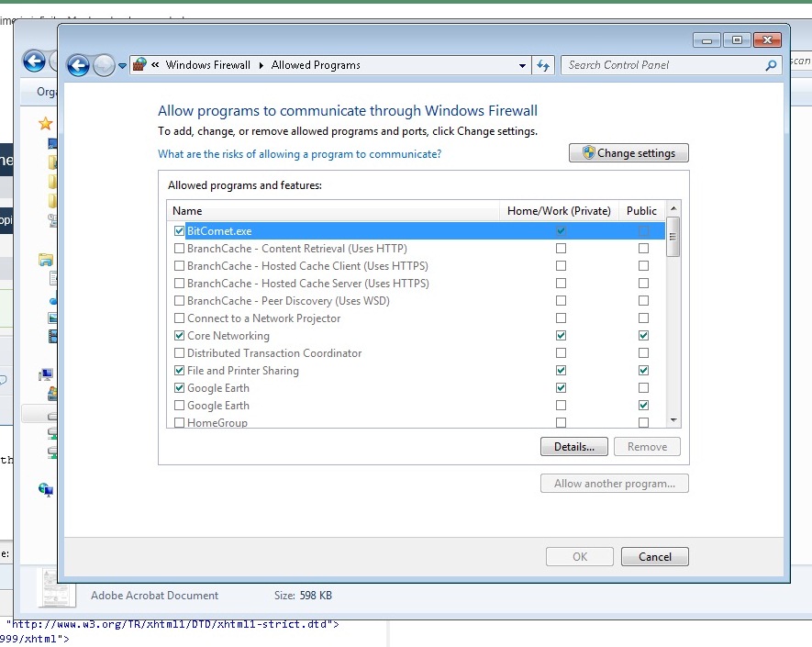
Task: Open the address bar history dropdown
Action: (x=522, y=65)
